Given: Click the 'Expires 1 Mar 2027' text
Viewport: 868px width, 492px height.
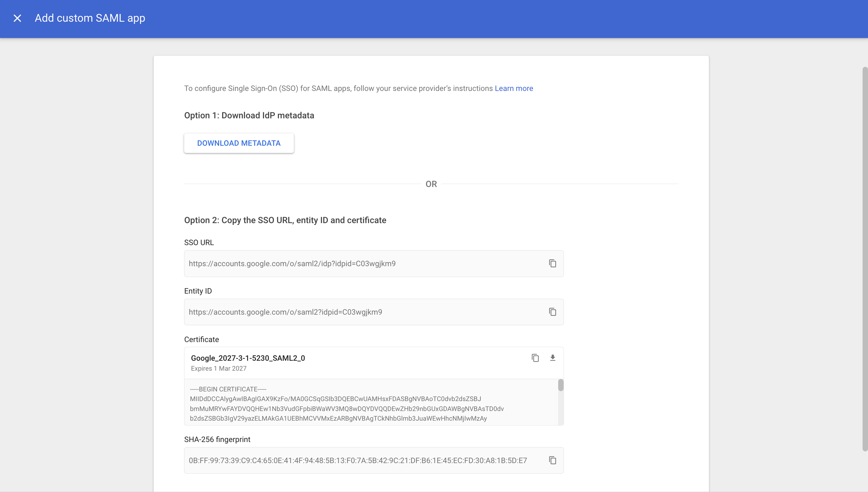Looking at the screenshot, I should [x=219, y=369].
